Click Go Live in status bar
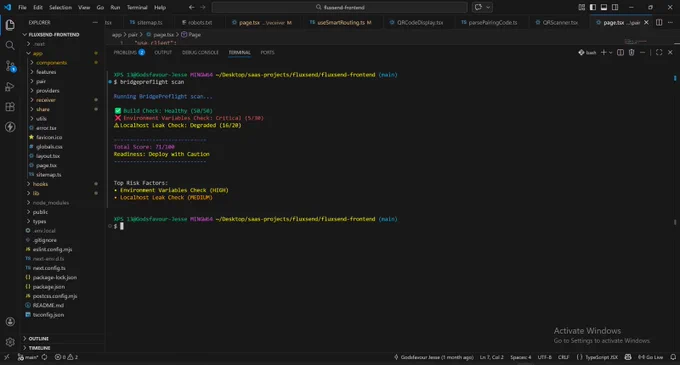This screenshot has width=680, height=365. [651, 357]
